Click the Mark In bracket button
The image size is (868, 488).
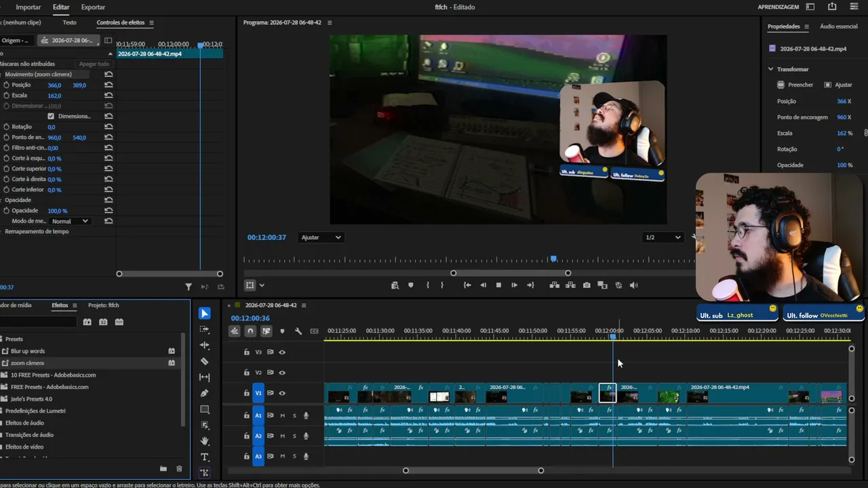point(427,285)
